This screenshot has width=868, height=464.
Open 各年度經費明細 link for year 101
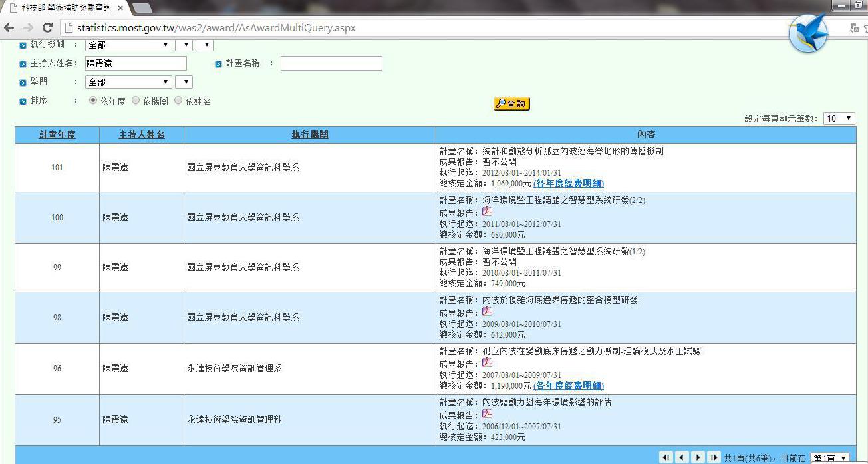569,184
